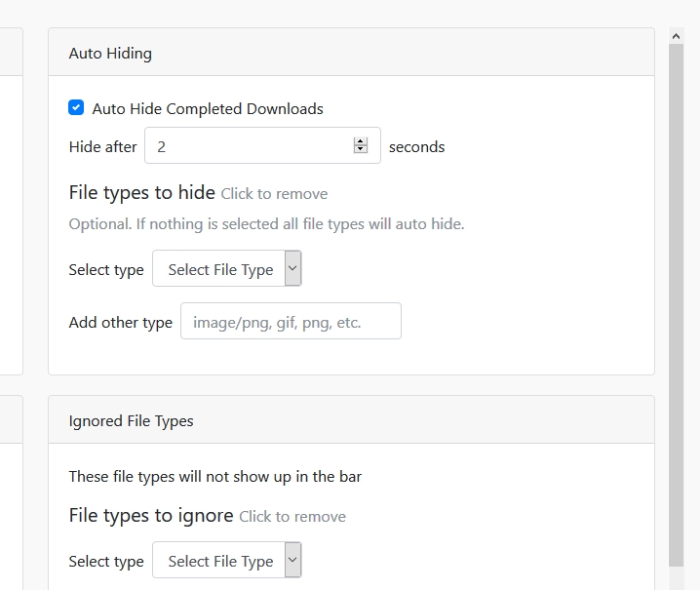Focus the "image/png, gif, png, etc." text field
The image size is (700, 590).
click(291, 322)
